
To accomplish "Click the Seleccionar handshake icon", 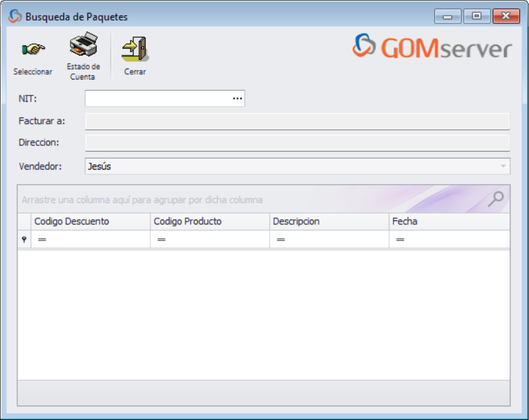I will tap(33, 49).
